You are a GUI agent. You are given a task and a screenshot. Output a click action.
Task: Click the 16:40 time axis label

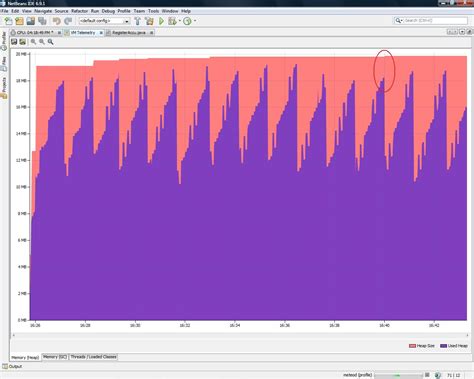coord(384,325)
